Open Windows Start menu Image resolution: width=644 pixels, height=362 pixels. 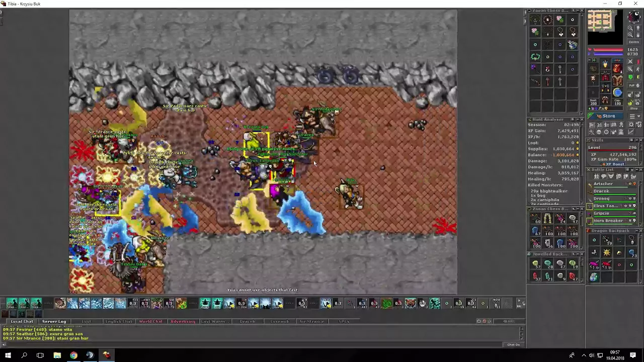click(x=8, y=355)
